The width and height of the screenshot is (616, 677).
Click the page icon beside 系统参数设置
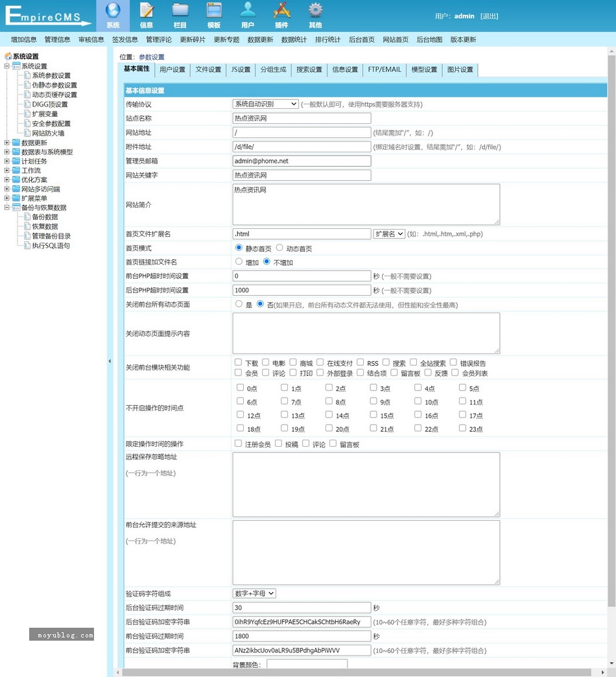click(27, 75)
